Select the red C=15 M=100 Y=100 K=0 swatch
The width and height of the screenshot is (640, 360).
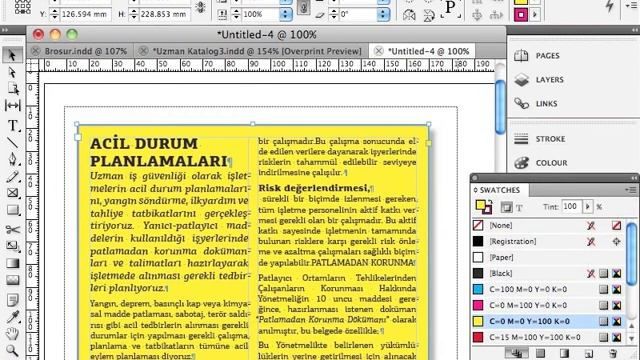[x=549, y=337]
